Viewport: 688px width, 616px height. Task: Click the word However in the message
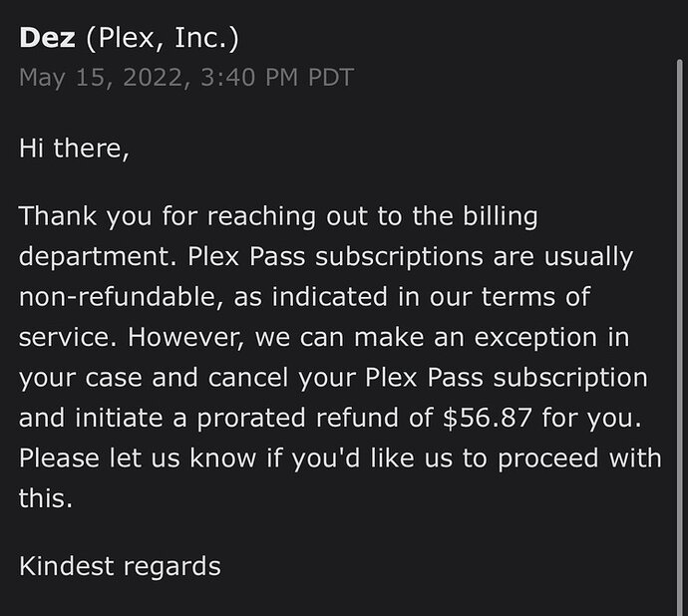[185, 338]
